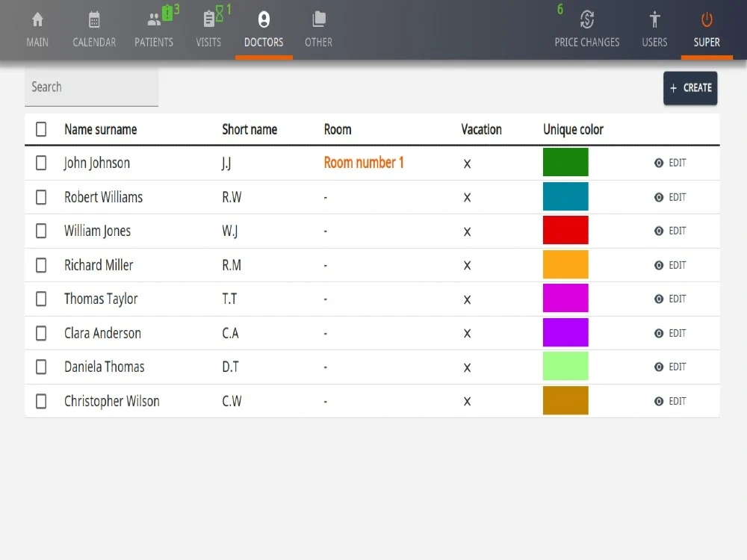Click edit icon for Robert Williams
This screenshot has width=747, height=560.
pos(658,197)
